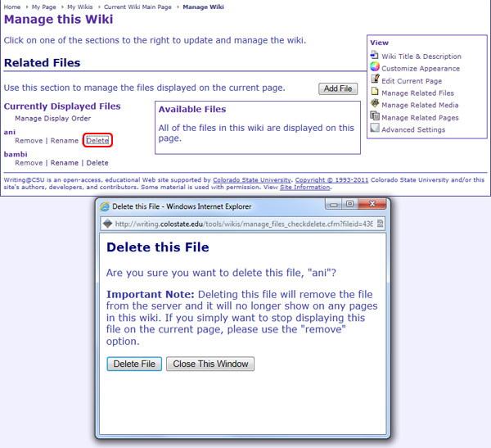Image resolution: width=491 pixels, height=448 pixels.
Task: Click Delete link for the ani file
Action: click(97, 141)
